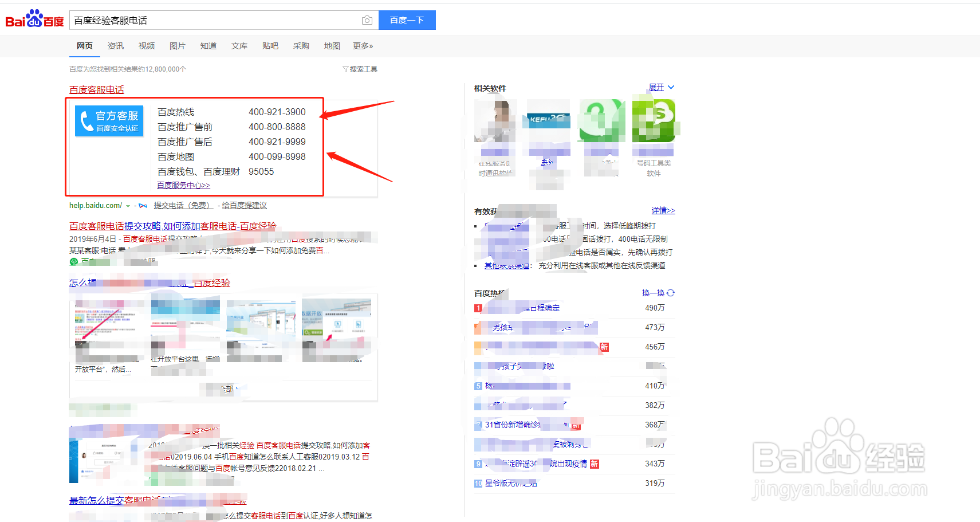Viewport: 980px width, 522px height.
Task: Open the 图片 tab
Action: [178, 46]
